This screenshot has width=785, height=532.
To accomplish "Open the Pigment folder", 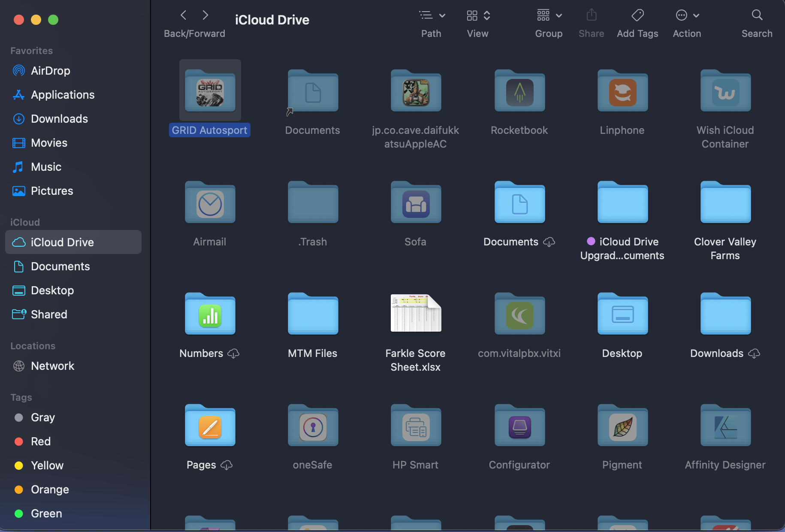I will [622, 426].
